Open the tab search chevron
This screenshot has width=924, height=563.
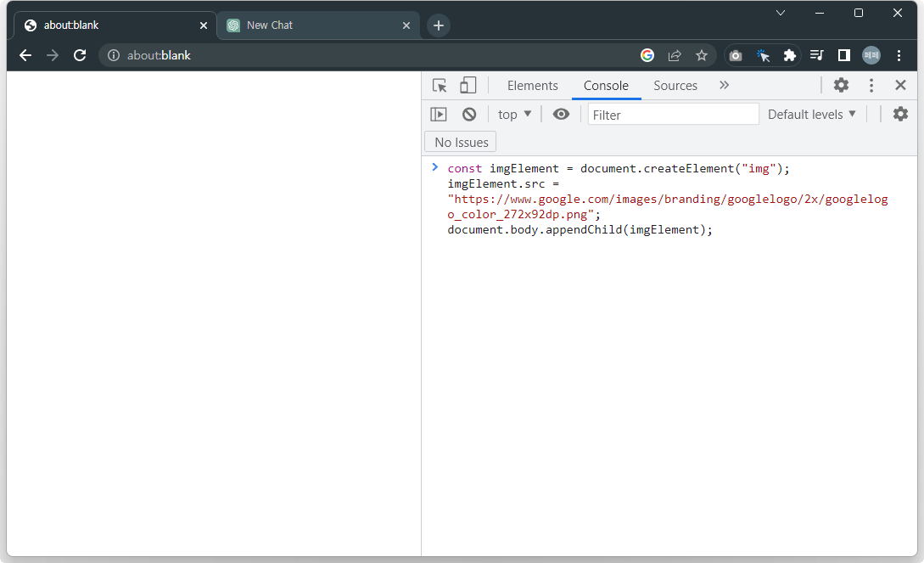pyautogui.click(x=781, y=13)
